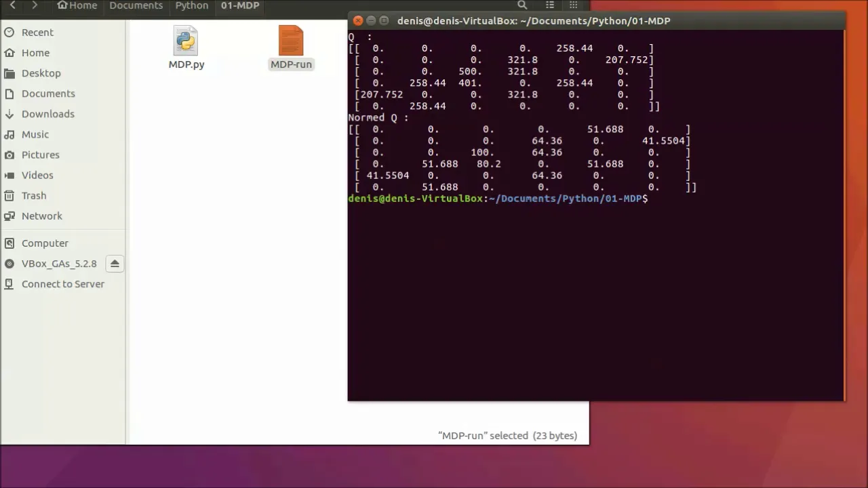Click the Videos film icon in sidebar

point(9,175)
